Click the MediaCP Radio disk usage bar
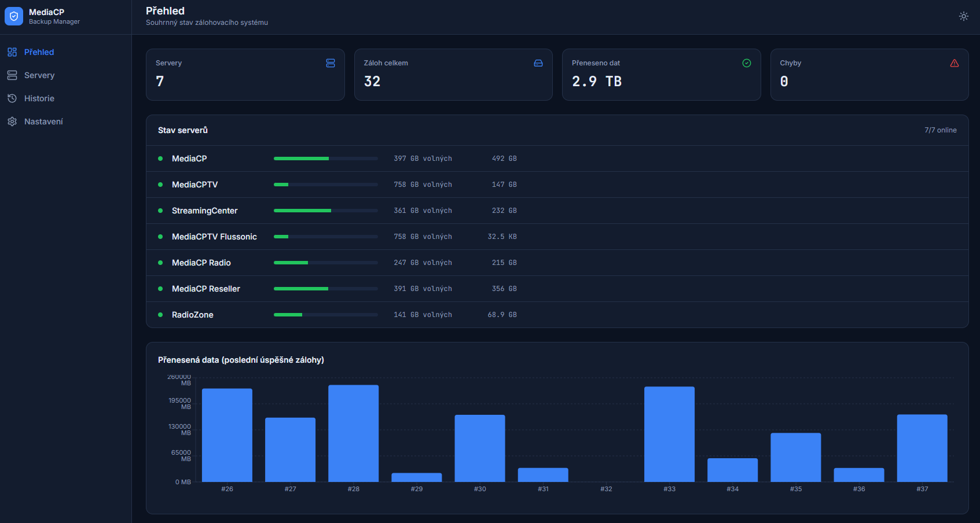980x523 pixels. coord(326,263)
